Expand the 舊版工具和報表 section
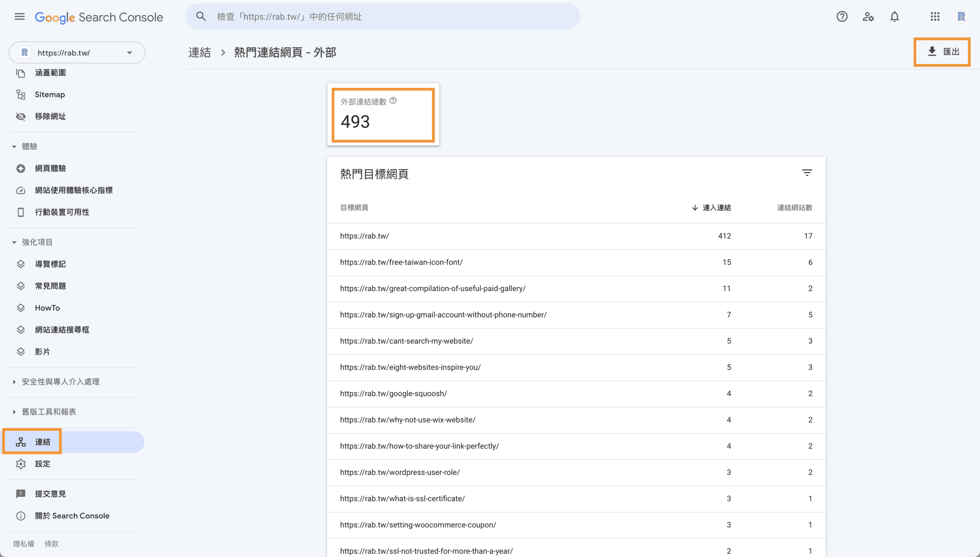This screenshot has height=557, width=980. click(14, 412)
